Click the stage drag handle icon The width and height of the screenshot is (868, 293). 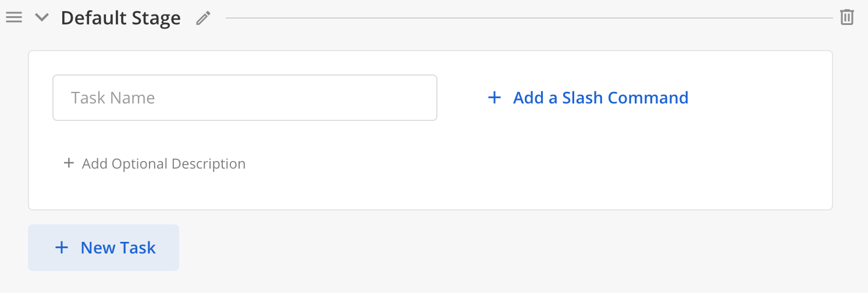tap(14, 17)
